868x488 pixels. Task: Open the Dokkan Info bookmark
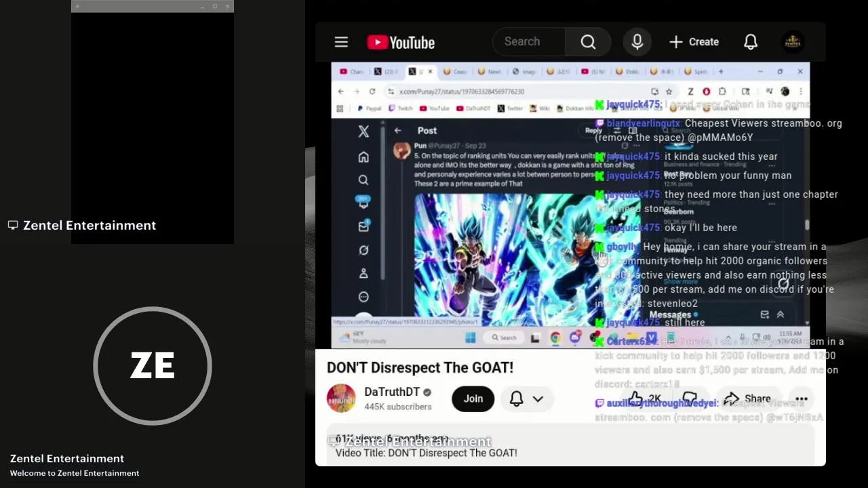(576, 108)
